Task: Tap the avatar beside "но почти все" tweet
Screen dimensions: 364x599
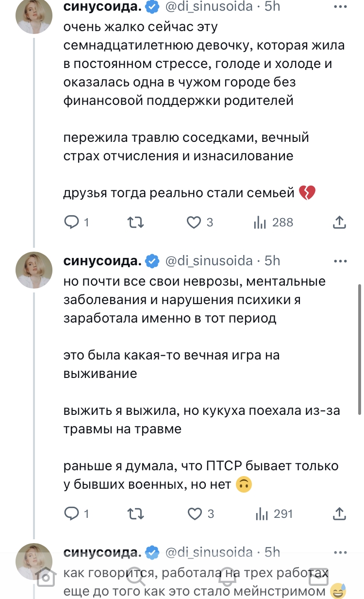Action: 34,270
